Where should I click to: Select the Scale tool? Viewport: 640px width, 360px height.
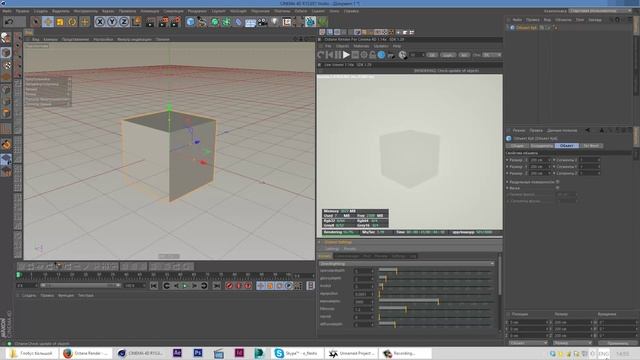(x=60, y=22)
